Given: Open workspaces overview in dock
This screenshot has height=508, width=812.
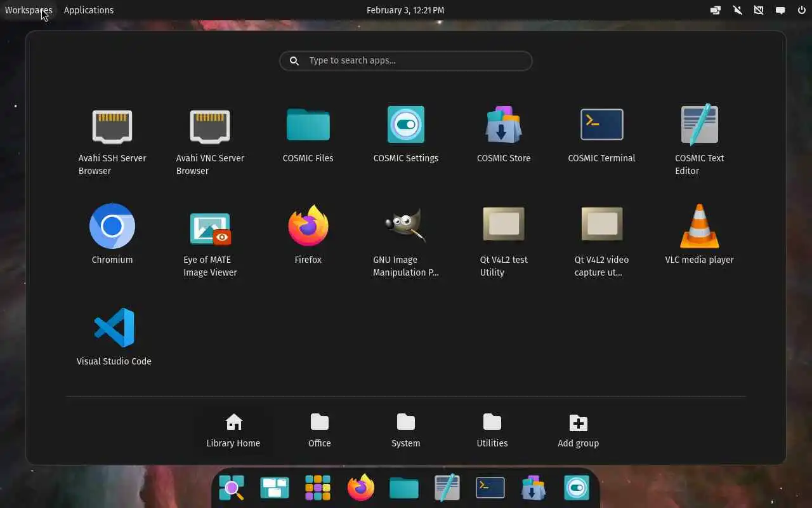Looking at the screenshot, I should coord(275,488).
